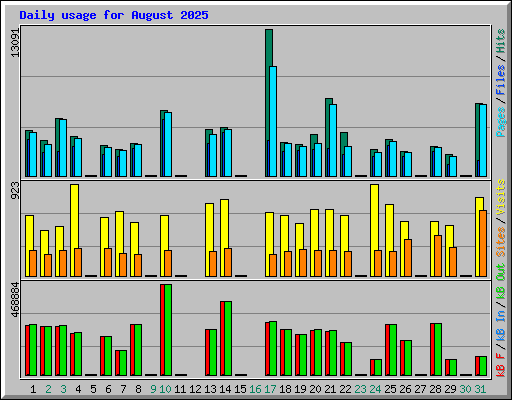
Task: Click day label 22 on x-axis
Action: [x=345, y=389]
